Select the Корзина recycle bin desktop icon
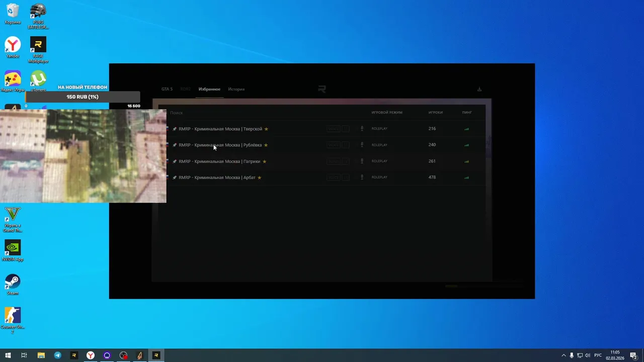The width and height of the screenshot is (644, 362). pos(13,14)
